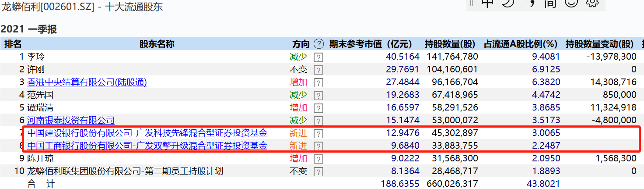
Task: Switch the IME 简 simplified/traditional icon
Action: [x=550, y=4]
